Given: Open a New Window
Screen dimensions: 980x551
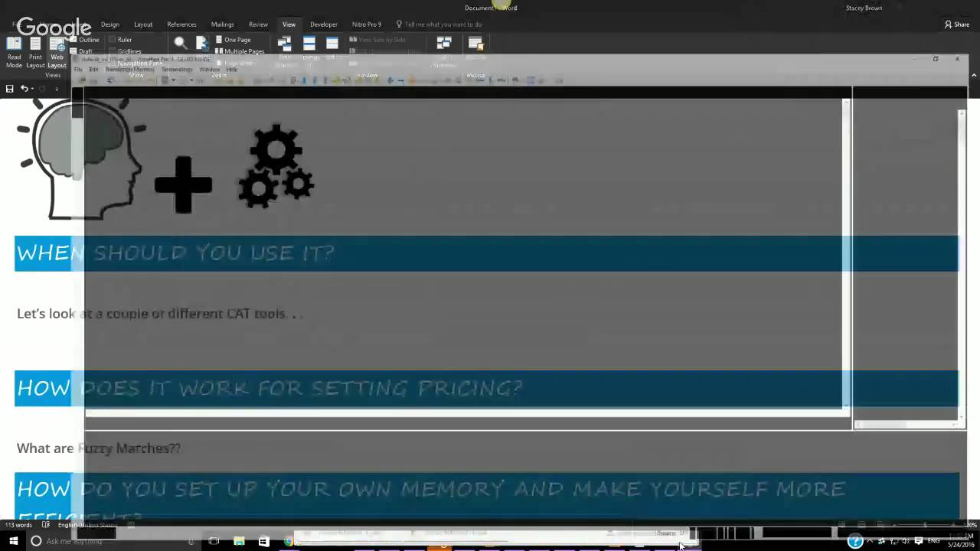Looking at the screenshot, I should pyautogui.click(x=285, y=44).
